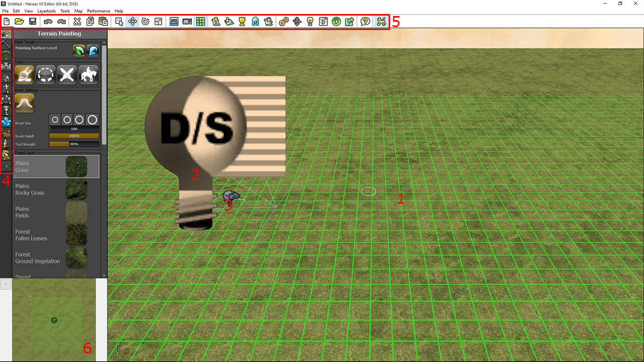644x362 pixels.
Task: Select the treasure chest tool in the sidebar
Action: click(x=6, y=132)
